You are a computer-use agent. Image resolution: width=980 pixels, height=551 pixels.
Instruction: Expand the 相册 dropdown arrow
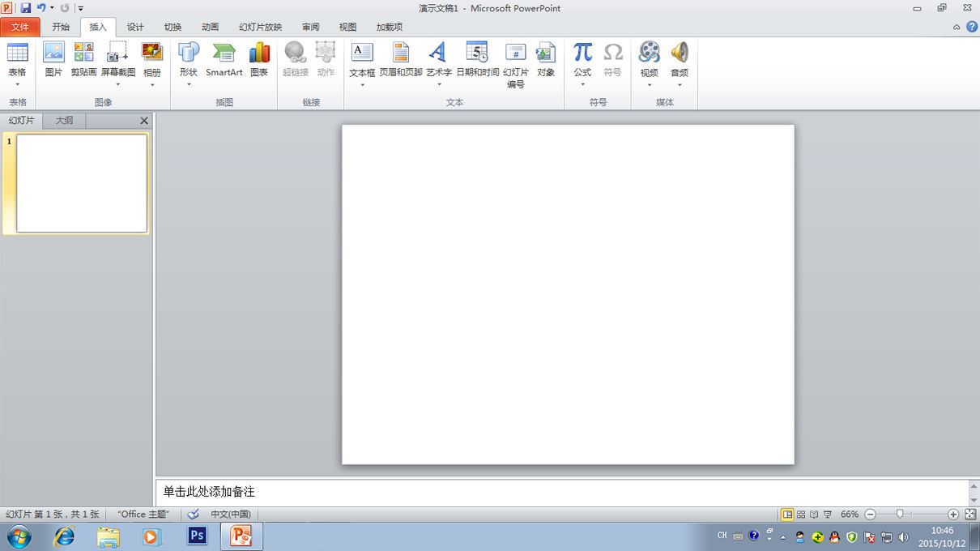click(x=152, y=84)
